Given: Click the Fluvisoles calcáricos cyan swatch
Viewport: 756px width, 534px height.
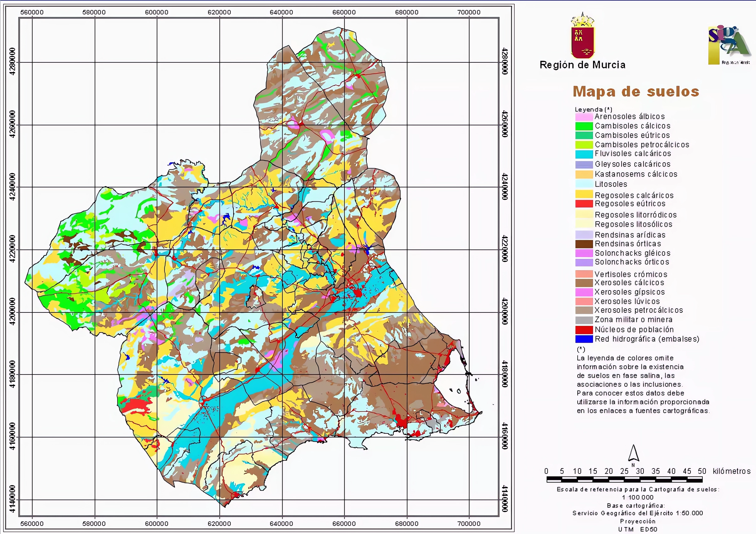Looking at the screenshot, I should point(584,154).
